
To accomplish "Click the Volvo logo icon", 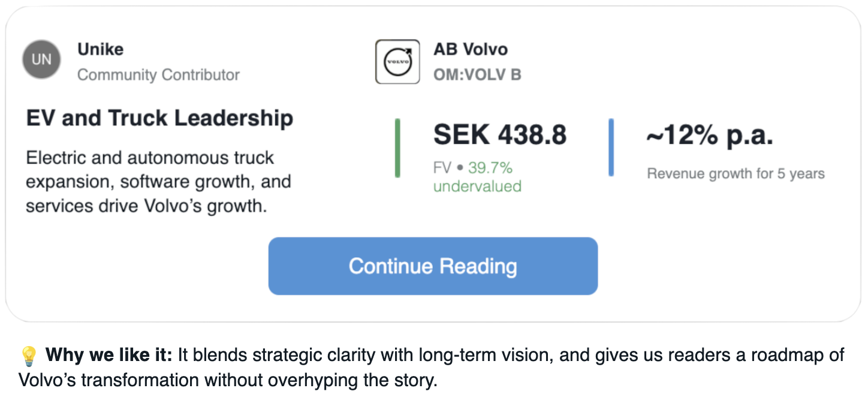I will click(397, 62).
